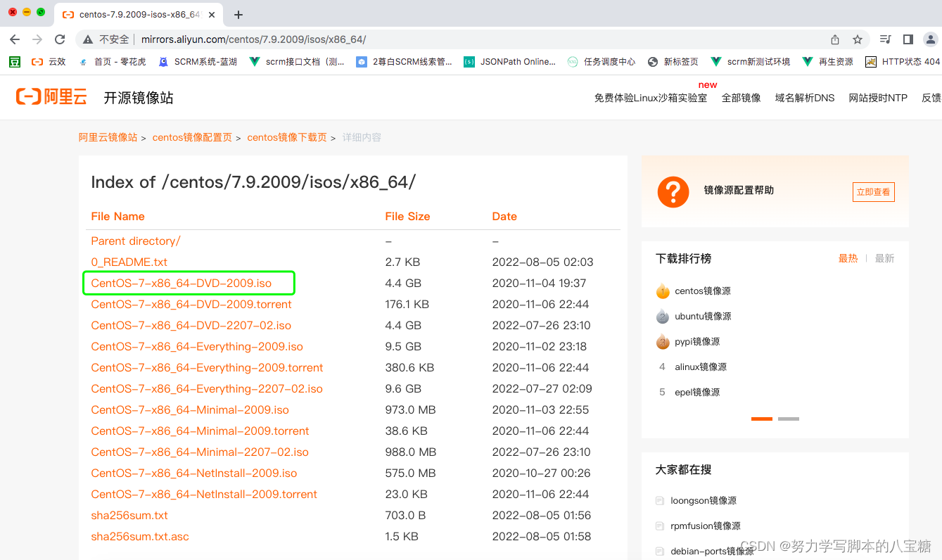The width and height of the screenshot is (942, 560).
Task: Download CentOS-7-x86_64-DVD-2207-02.iso
Action: [191, 325]
